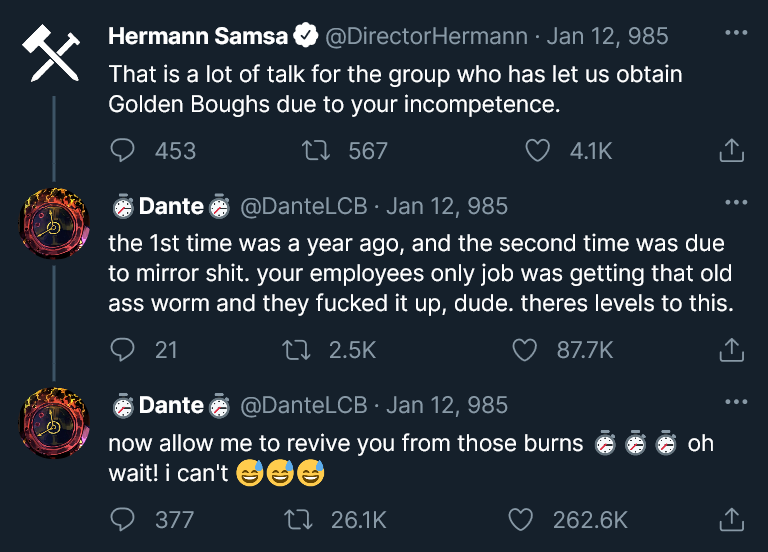Reply to Hermann Samsa's tweet
The height and width of the screenshot is (552, 768).
tap(122, 151)
